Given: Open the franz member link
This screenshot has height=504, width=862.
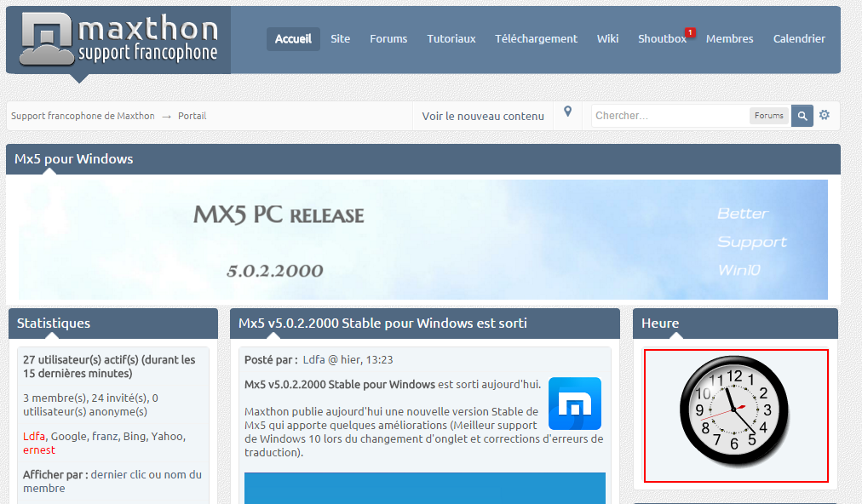Looking at the screenshot, I should point(105,437).
